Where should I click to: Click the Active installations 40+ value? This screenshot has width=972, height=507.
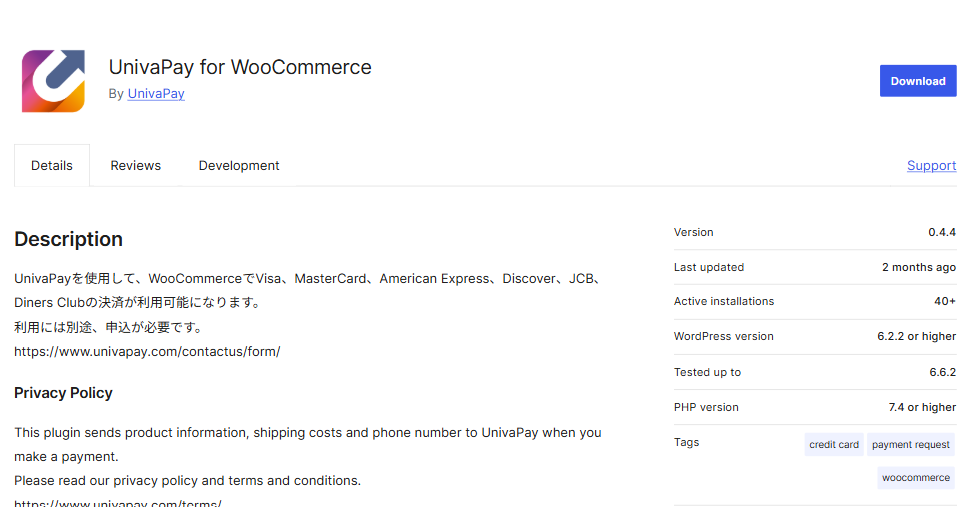945,302
